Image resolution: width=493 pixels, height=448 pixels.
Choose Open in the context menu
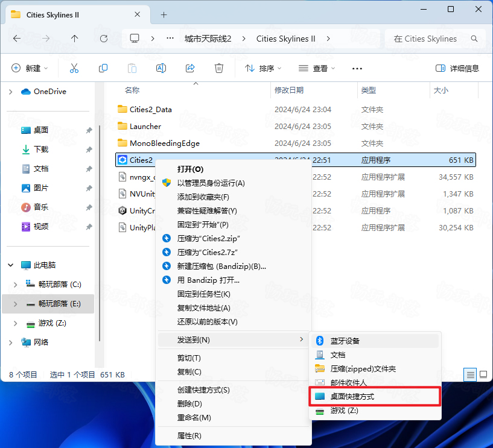click(190, 169)
